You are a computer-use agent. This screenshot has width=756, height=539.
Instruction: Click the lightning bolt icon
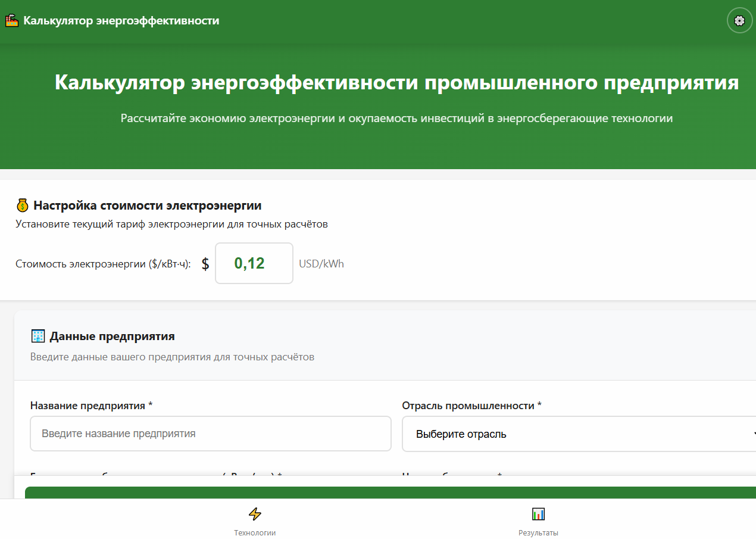[255, 514]
